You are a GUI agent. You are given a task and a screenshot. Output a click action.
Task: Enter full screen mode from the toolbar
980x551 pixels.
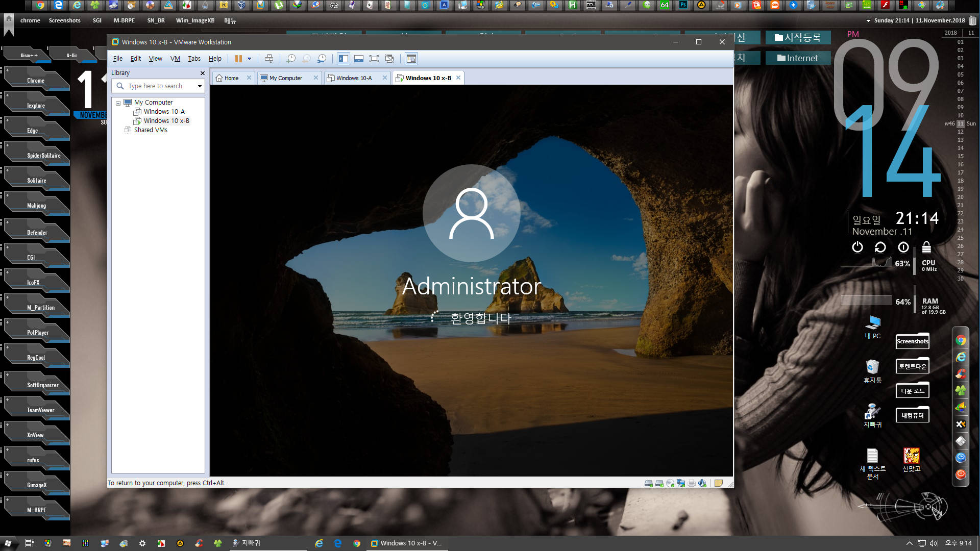click(374, 59)
